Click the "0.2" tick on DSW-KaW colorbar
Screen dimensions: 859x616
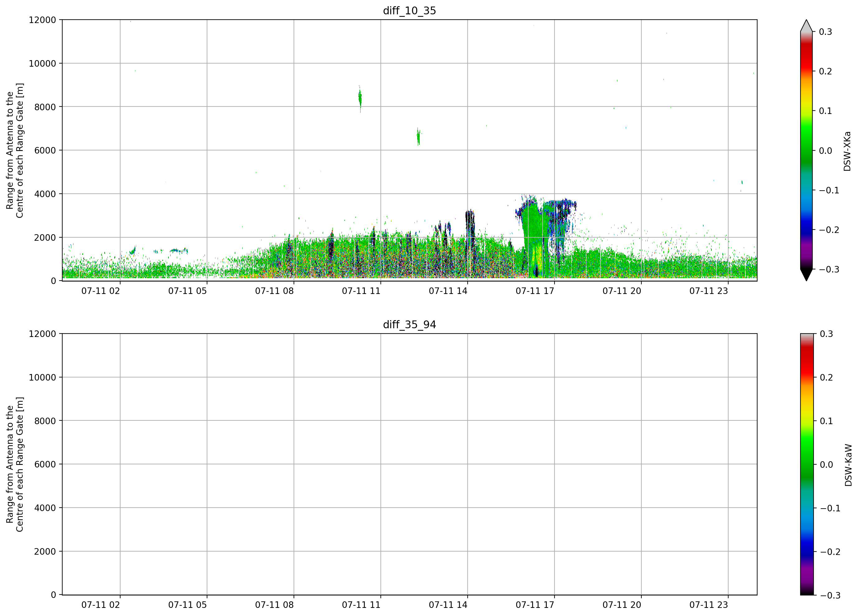[x=826, y=377]
